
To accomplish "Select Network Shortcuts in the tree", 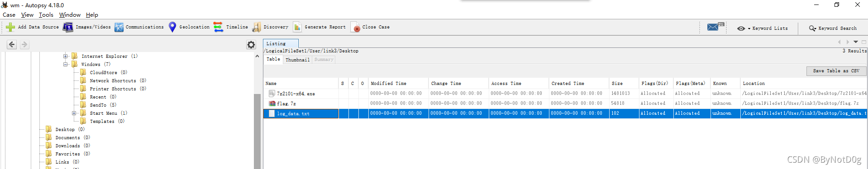I will point(118,81).
